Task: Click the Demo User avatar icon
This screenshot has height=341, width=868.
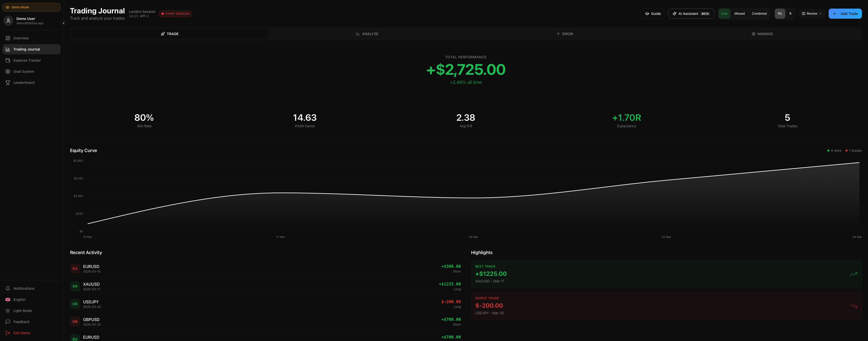Action: [8, 21]
